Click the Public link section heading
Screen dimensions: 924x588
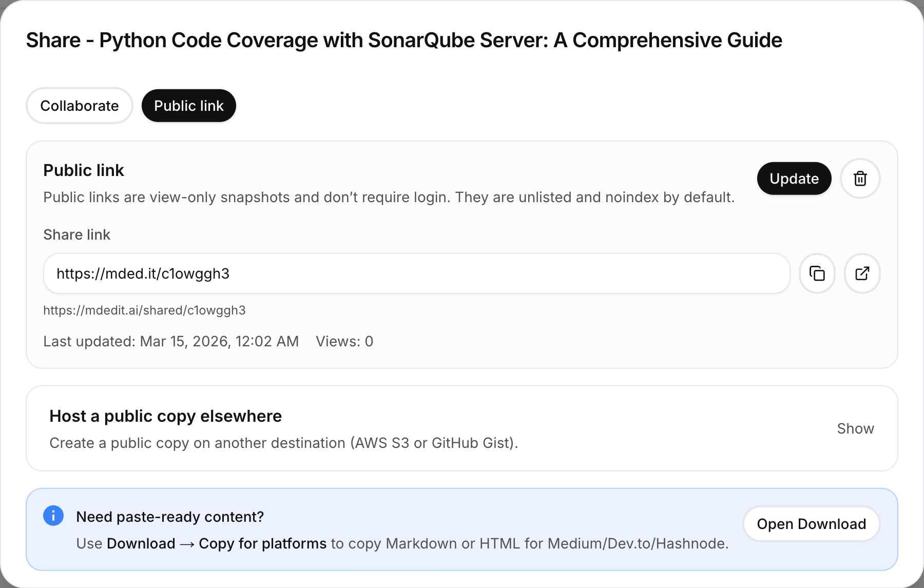pyautogui.click(x=84, y=170)
